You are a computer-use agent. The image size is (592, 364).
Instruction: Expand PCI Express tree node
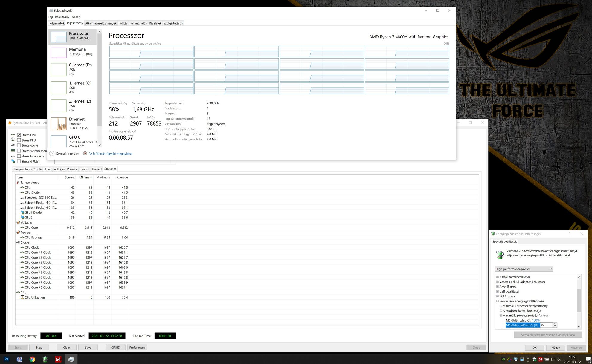click(498, 296)
